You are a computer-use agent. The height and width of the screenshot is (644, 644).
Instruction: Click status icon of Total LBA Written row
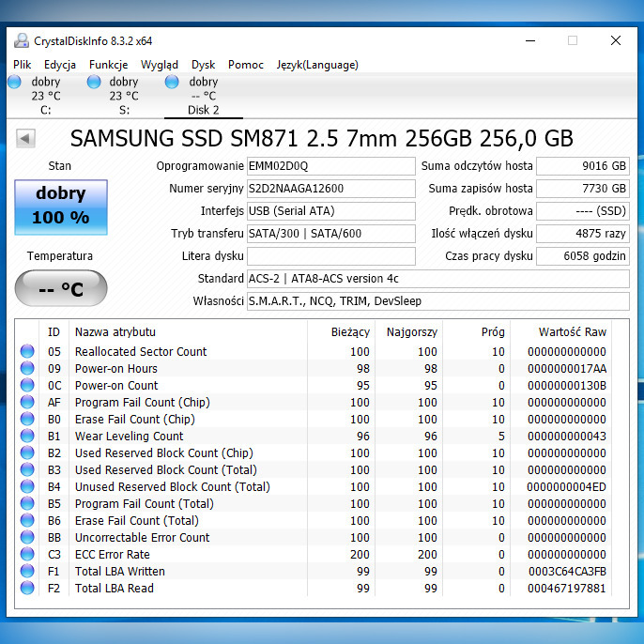tap(27, 571)
